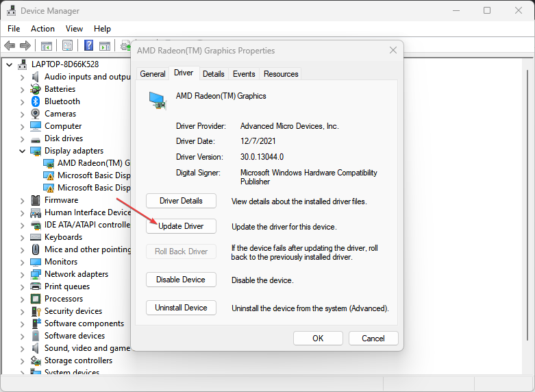
Task: Open the View menu
Action: point(74,29)
